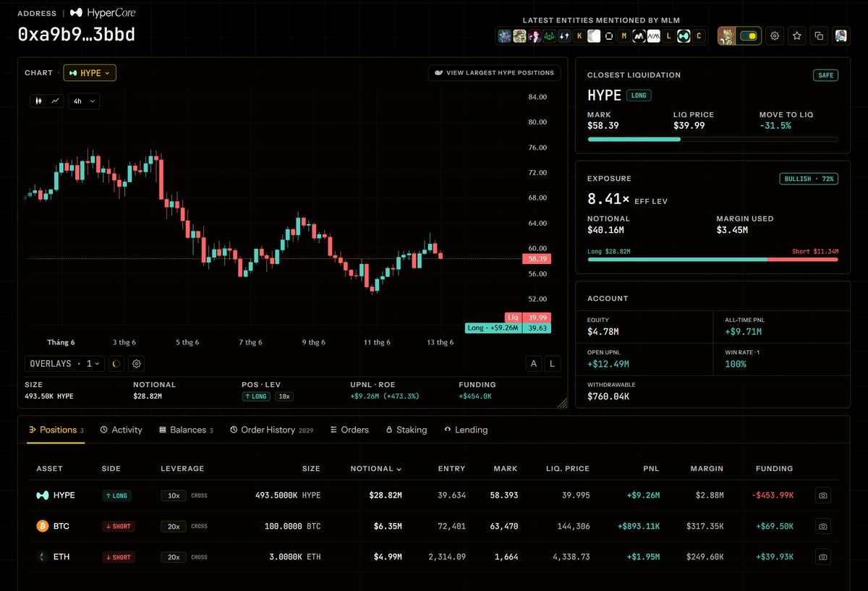The image size is (868, 591).
Task: Click the BTC 20x leverage badge
Action: tap(174, 527)
